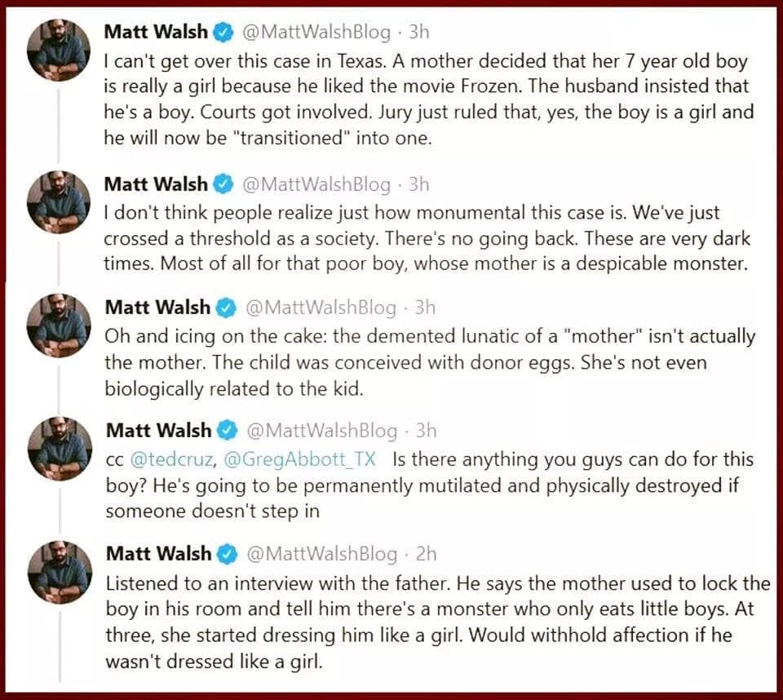Viewport: 783px width, 700px height.
Task: Open avatar beside the last tweet
Action: 60,572
